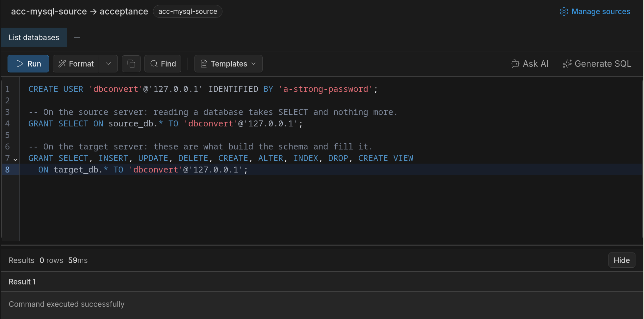This screenshot has height=319, width=644.
Task: Click line number 4 in the gutter
Action: 7,124
